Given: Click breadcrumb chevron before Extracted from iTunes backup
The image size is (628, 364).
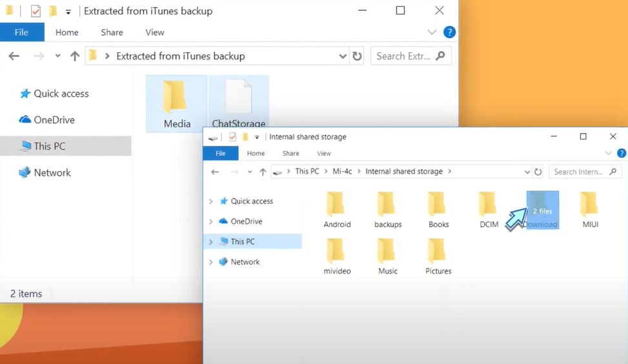Looking at the screenshot, I should click(107, 56).
